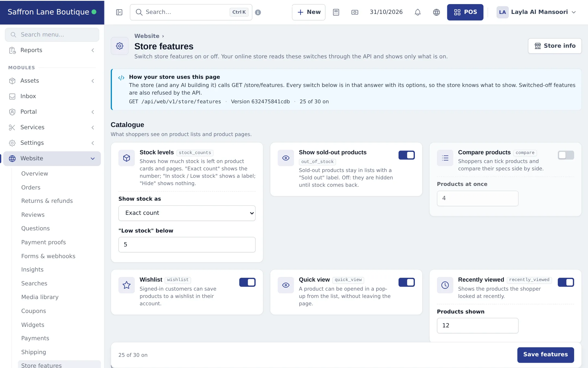Click the globe language icon in the top bar
Screen dimensions: 588x368
[x=436, y=12]
